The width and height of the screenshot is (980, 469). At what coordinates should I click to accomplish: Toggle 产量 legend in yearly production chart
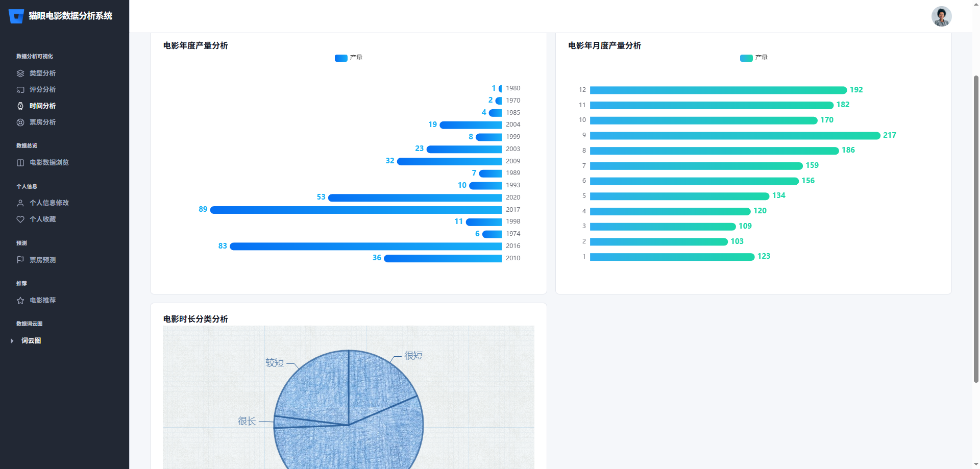pos(348,58)
